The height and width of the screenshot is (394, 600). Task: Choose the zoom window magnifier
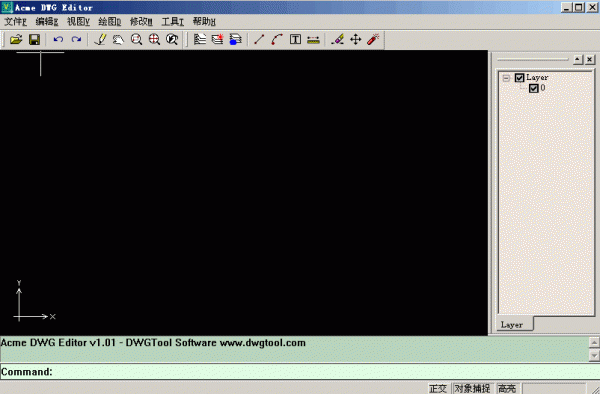(x=136, y=39)
